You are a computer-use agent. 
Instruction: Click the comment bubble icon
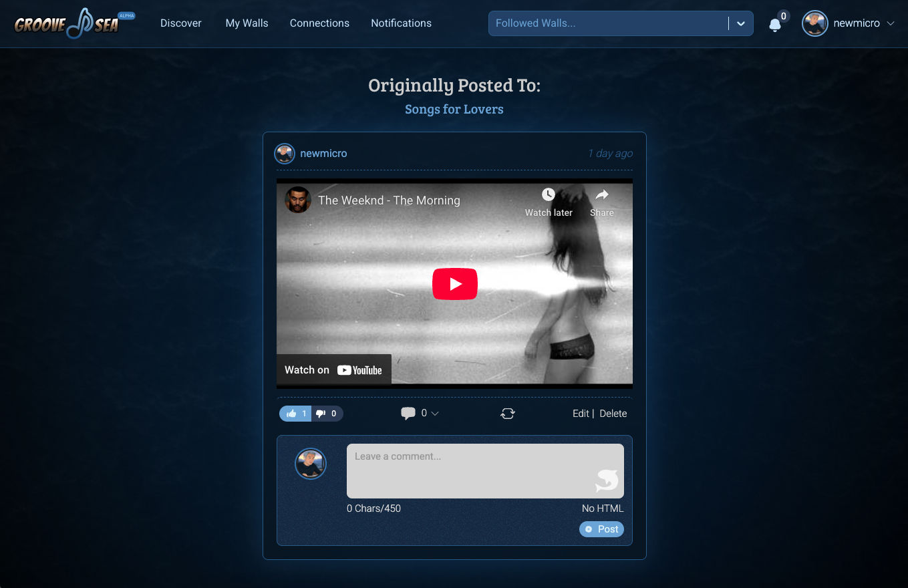(x=408, y=414)
